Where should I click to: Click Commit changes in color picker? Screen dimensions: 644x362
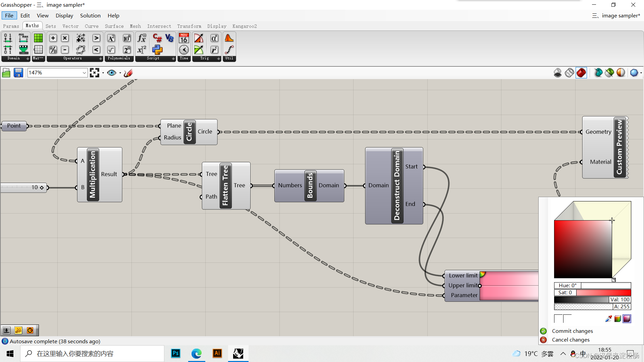click(x=572, y=331)
